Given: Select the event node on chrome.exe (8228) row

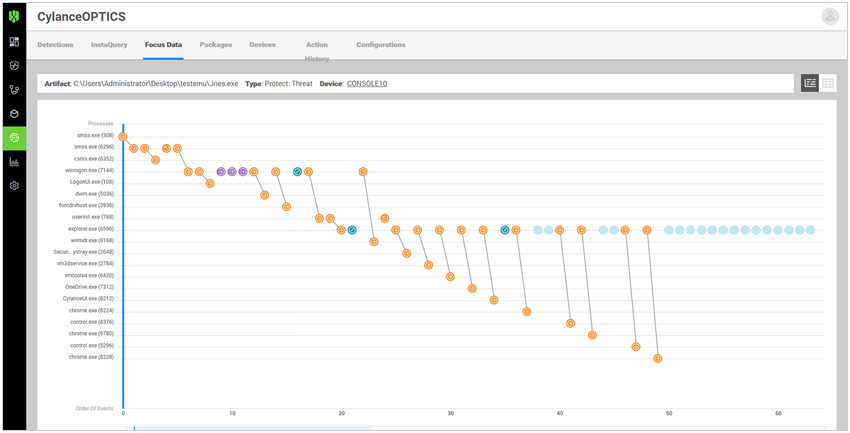Looking at the screenshot, I should click(658, 358).
